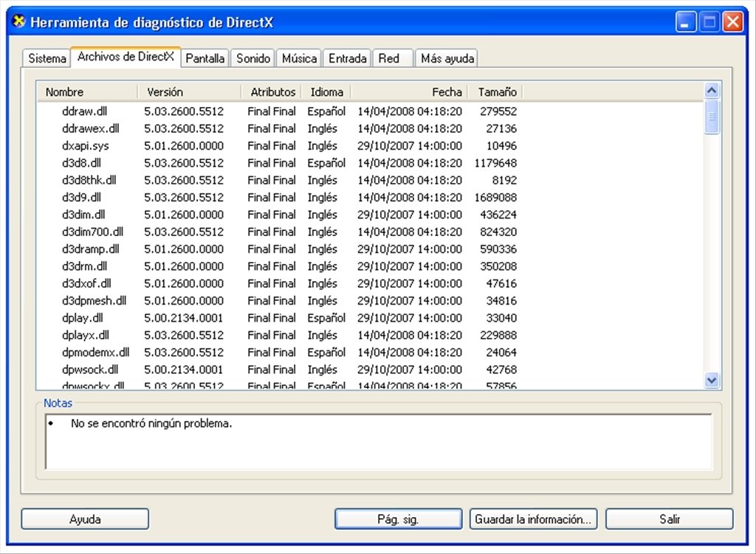Click the Atributos column header
Screen dimensions: 756x554
[271, 91]
